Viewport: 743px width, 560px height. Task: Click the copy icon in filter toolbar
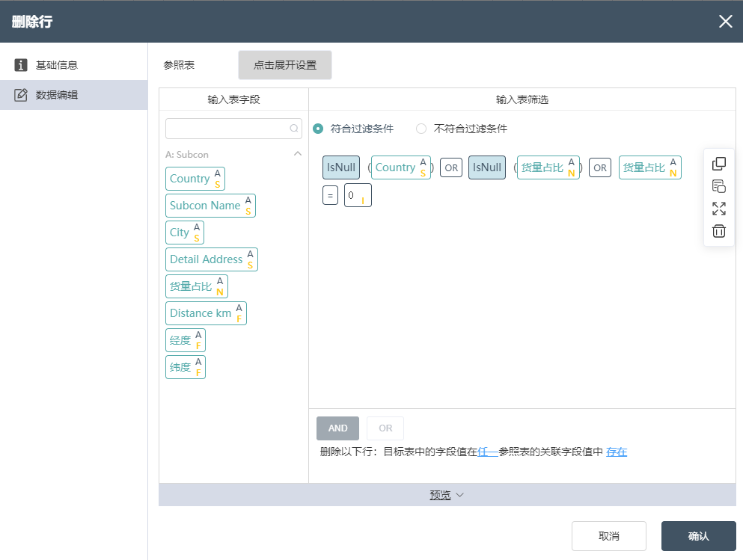click(719, 164)
